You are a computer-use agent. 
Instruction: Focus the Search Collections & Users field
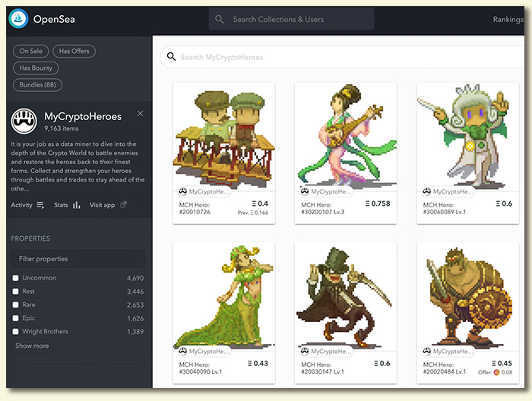pyautogui.click(x=291, y=19)
